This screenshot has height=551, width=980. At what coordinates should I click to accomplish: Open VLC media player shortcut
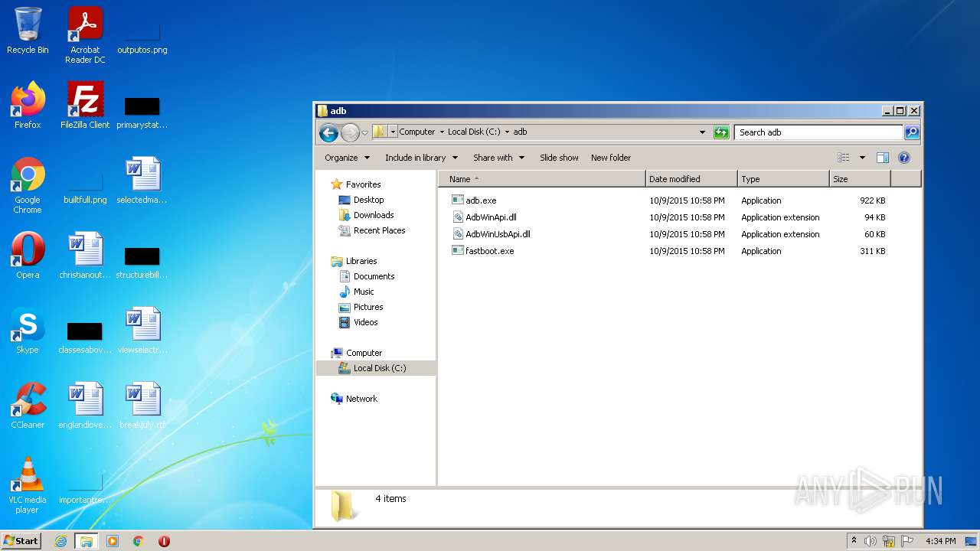pyautogui.click(x=28, y=485)
